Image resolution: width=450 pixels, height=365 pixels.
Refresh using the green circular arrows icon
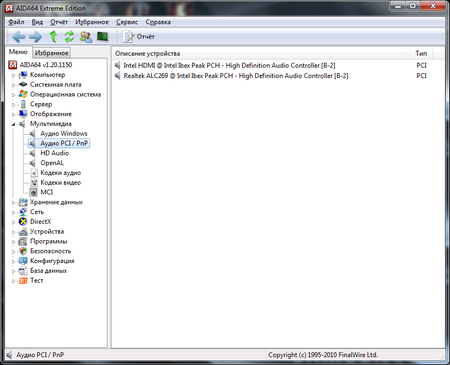tap(69, 37)
